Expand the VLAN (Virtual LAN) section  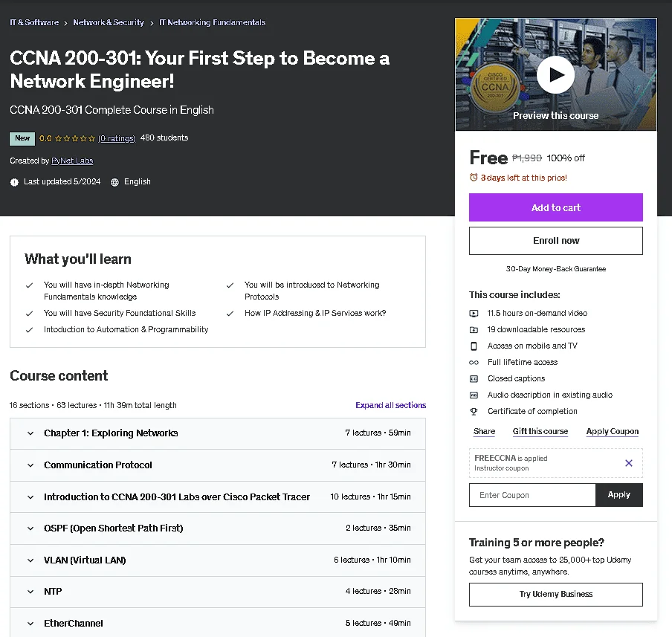(x=218, y=560)
